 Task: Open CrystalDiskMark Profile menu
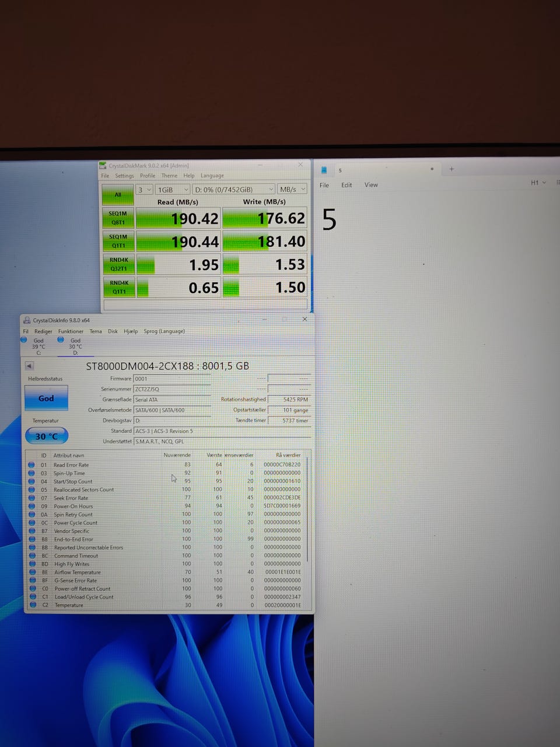pos(148,176)
